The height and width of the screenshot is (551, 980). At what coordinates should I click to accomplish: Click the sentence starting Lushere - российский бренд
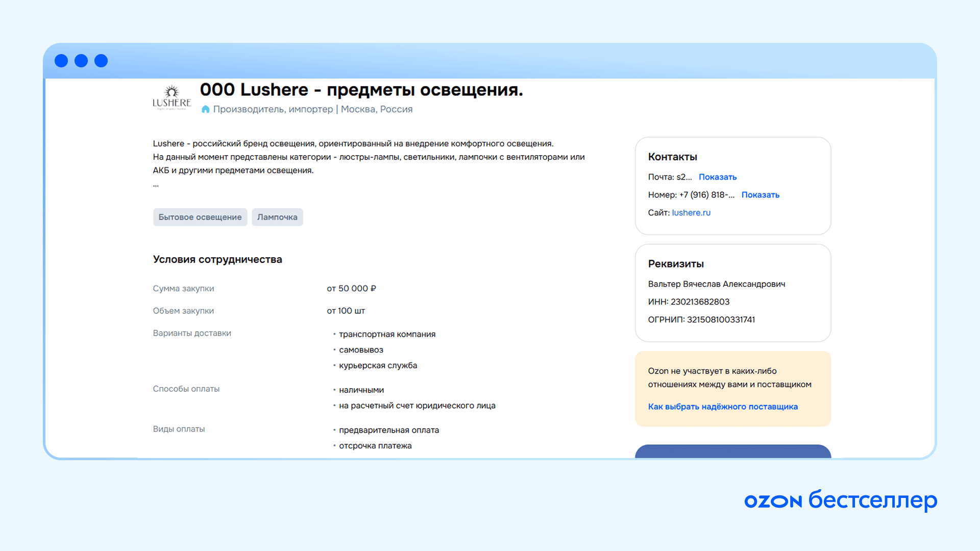353,144
